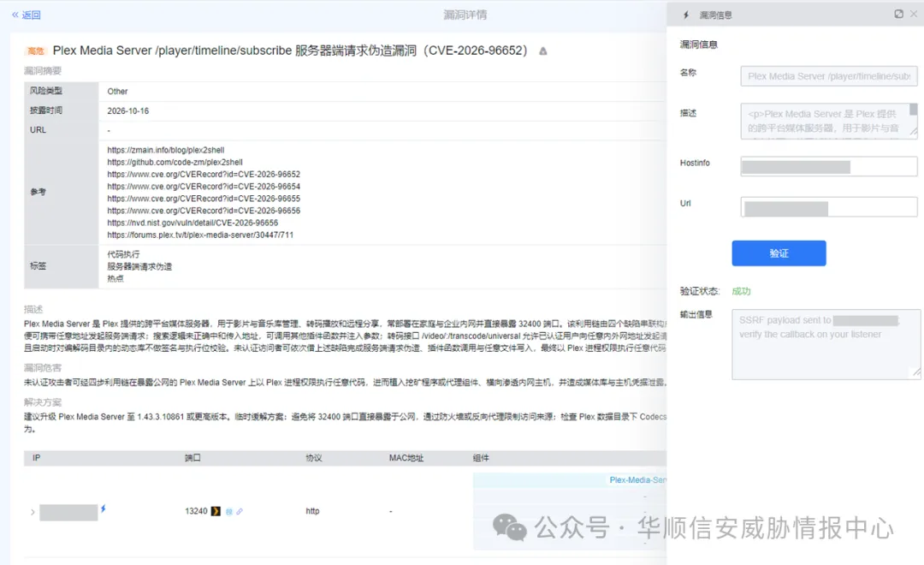This screenshot has height=565, width=924.
Task: Click the small blue badge icon after the Plex logo
Action: (229, 511)
